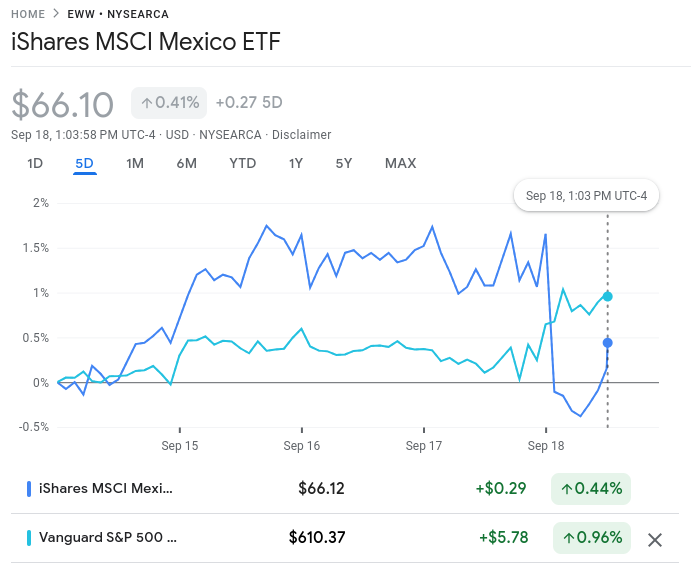Screen dimensions: 691x572
Task: Open the Disclaimer link
Action: click(301, 134)
